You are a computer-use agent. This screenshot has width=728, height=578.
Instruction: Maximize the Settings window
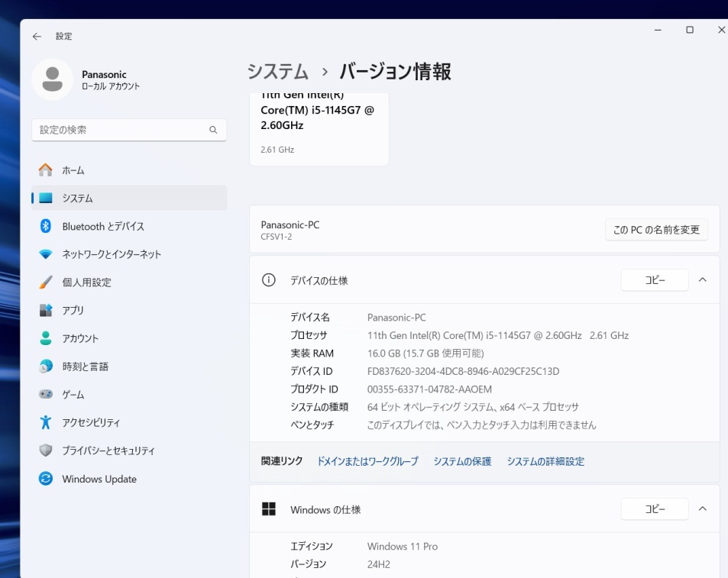click(690, 30)
